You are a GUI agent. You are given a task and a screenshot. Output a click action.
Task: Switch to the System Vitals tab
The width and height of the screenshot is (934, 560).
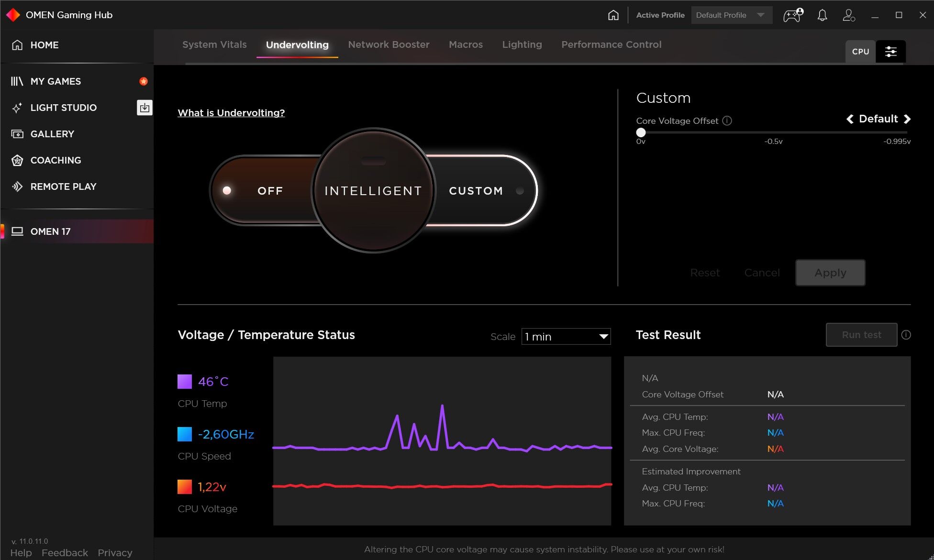tap(214, 44)
